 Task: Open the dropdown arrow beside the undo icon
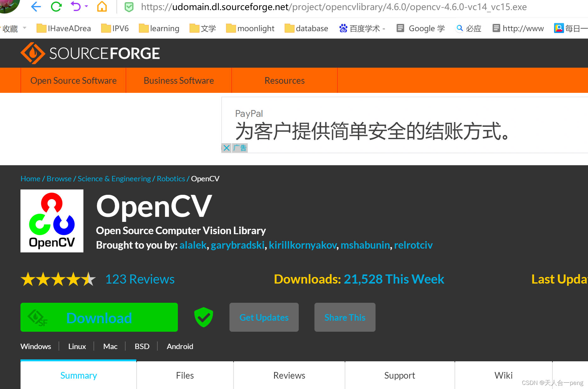[86, 6]
